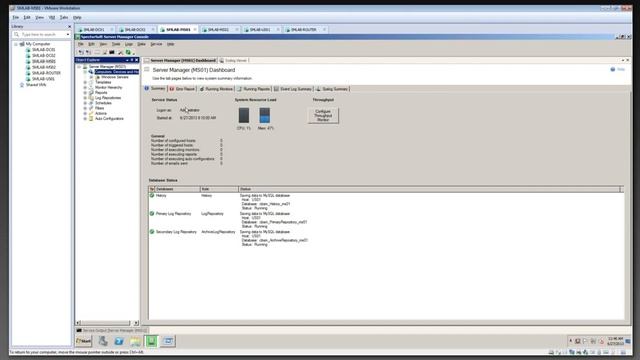
Task: Expand the Log Repositories tree node
Action: coord(85,98)
